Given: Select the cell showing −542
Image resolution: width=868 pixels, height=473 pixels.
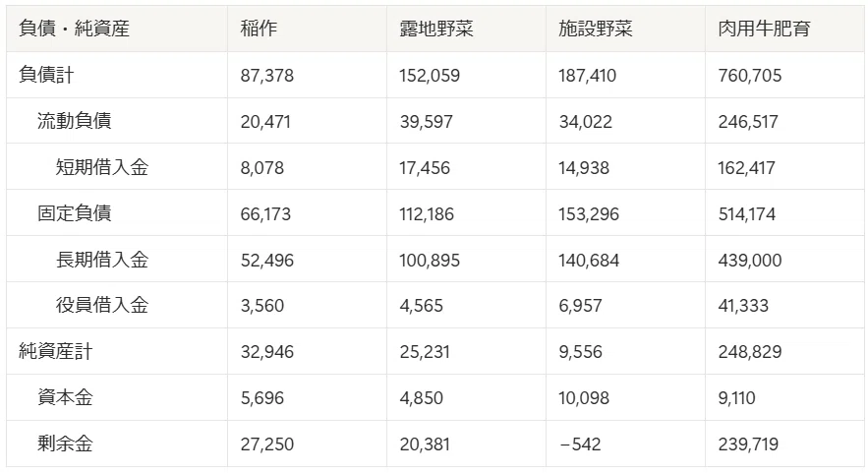Looking at the screenshot, I should [625, 443].
